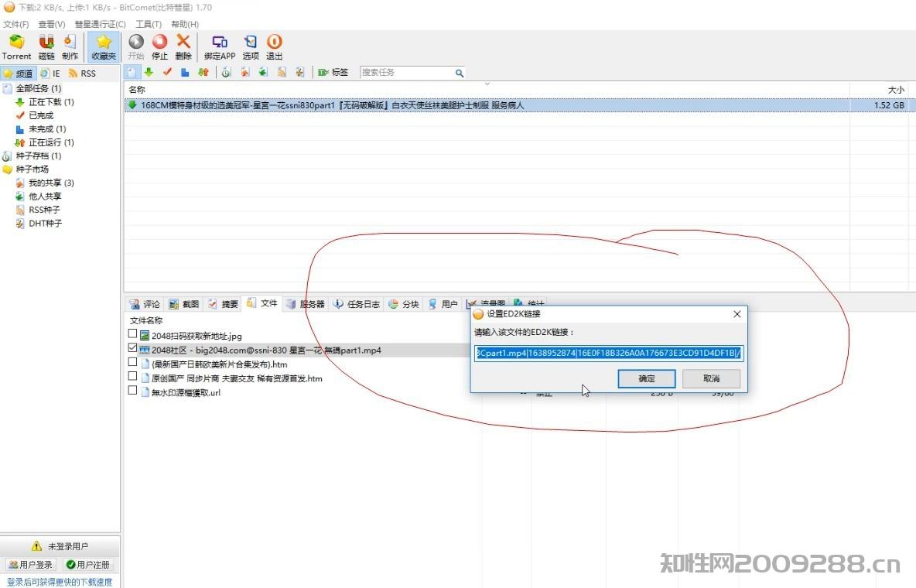The width and height of the screenshot is (916, 588).
Task: Expand the 种子市场 folder in sidebar
Action: pyautogui.click(x=7, y=169)
